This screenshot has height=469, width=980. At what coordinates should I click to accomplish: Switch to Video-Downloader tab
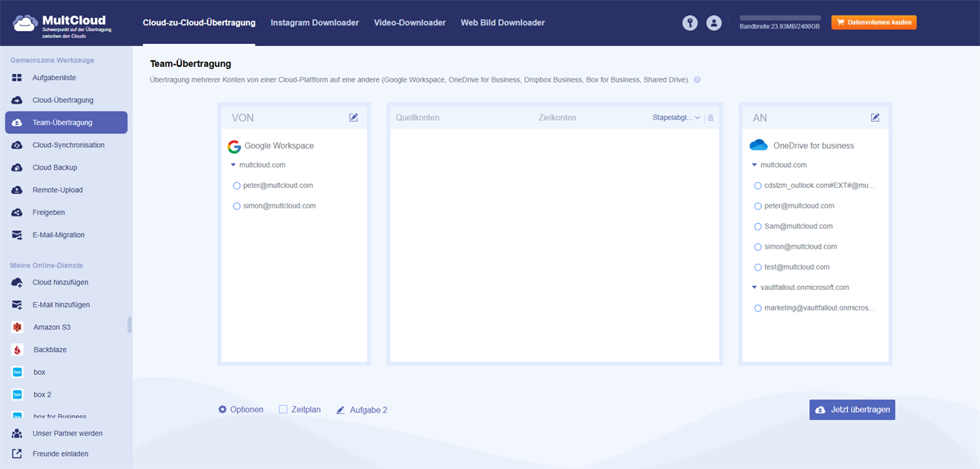pyautogui.click(x=410, y=23)
